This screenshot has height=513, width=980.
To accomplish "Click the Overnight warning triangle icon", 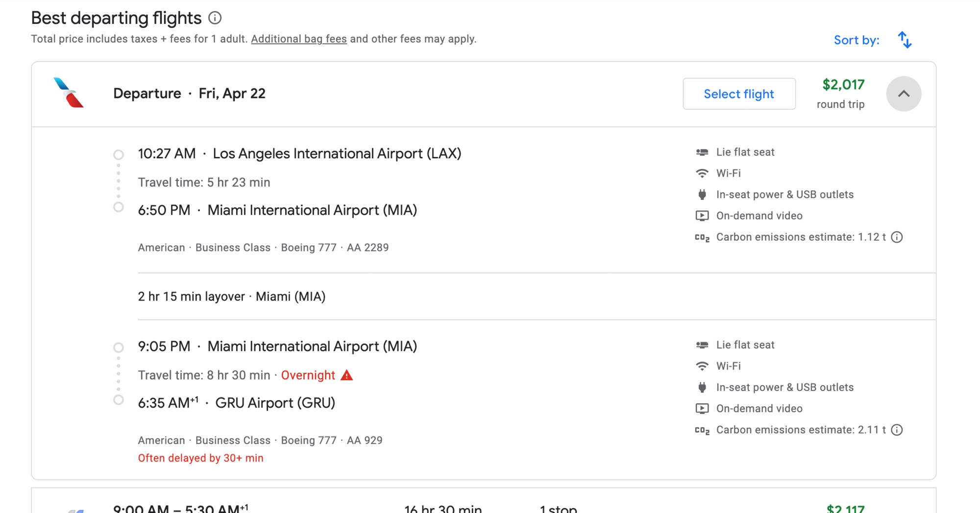I will (x=346, y=375).
